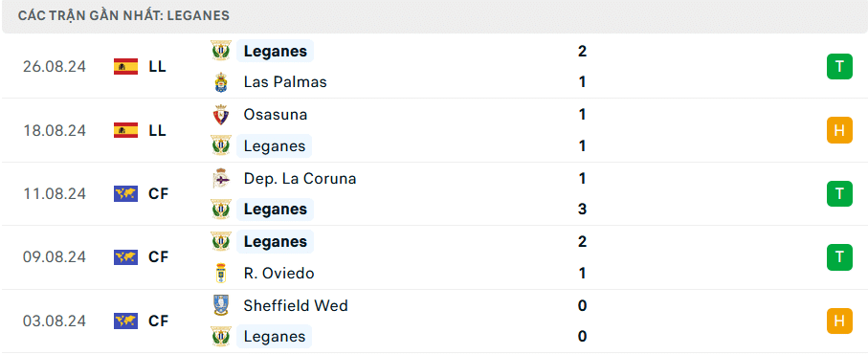The height and width of the screenshot is (354, 868).
Task: Open the 03.08.24 match date row
Action: click(x=434, y=321)
